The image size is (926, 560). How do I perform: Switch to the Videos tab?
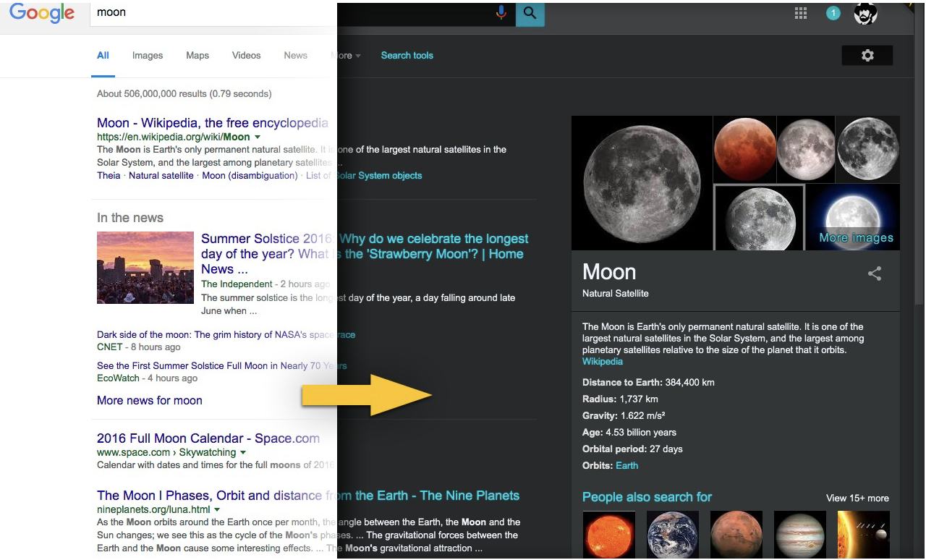246,56
